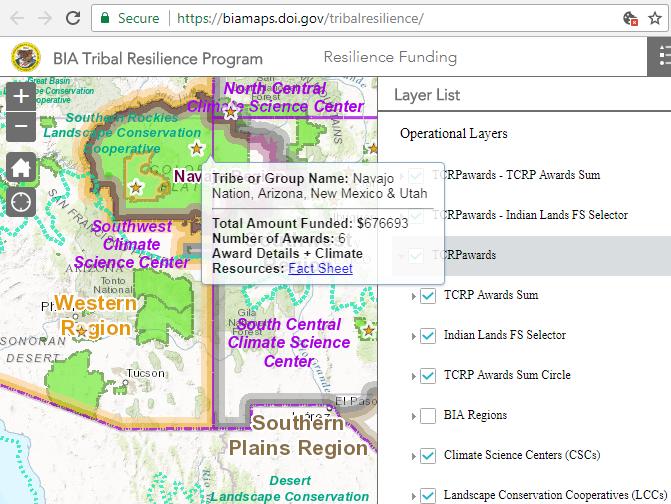Click the Layer List heading
The width and height of the screenshot is (671, 504).
pos(427,95)
